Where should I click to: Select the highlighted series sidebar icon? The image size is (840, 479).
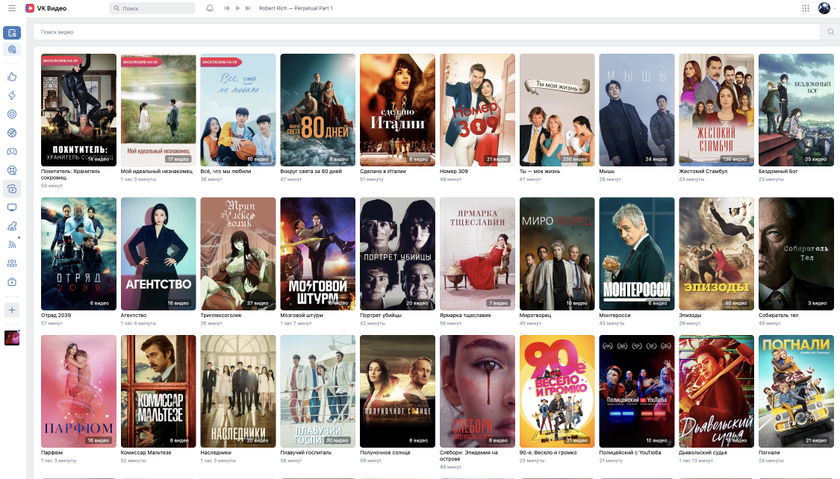click(x=12, y=189)
